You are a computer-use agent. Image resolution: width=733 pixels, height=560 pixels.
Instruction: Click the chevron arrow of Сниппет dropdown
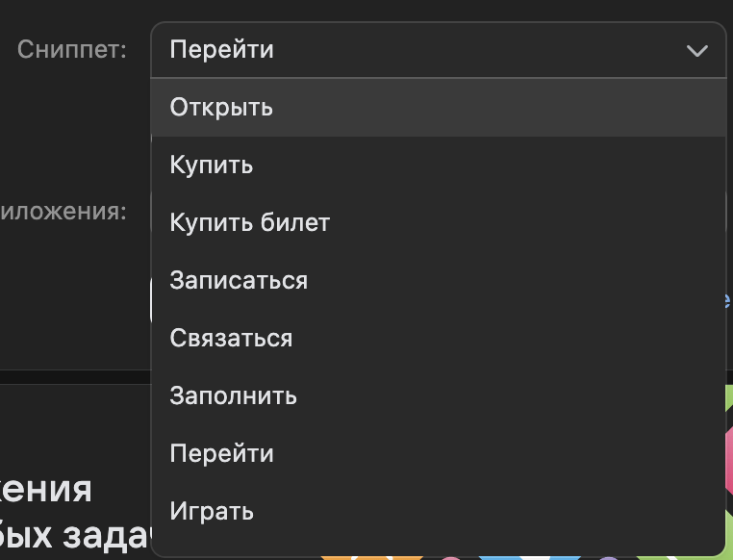pyautogui.click(x=696, y=51)
